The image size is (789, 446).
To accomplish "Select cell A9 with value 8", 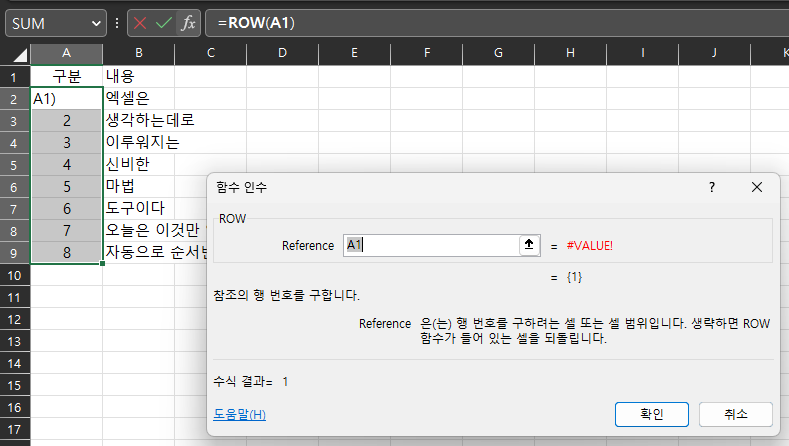I will (x=66, y=252).
